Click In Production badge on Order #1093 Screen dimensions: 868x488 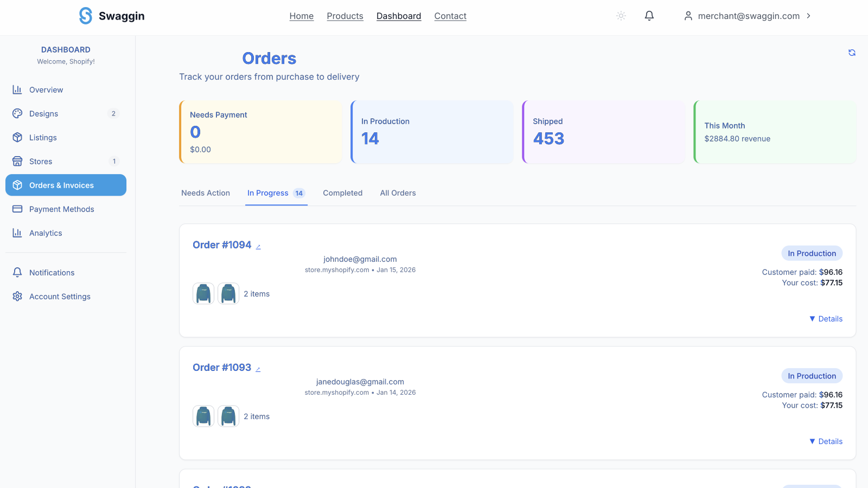[812, 376]
